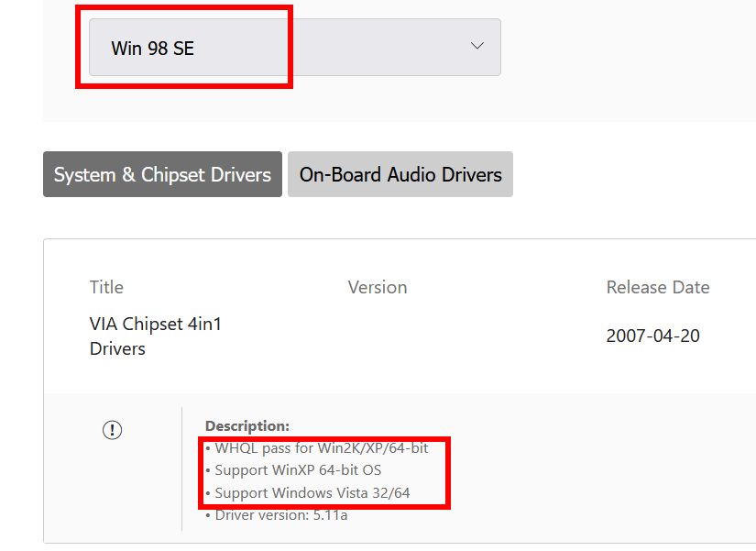Click the chevron arrow of the OS selector

pyautogui.click(x=477, y=46)
